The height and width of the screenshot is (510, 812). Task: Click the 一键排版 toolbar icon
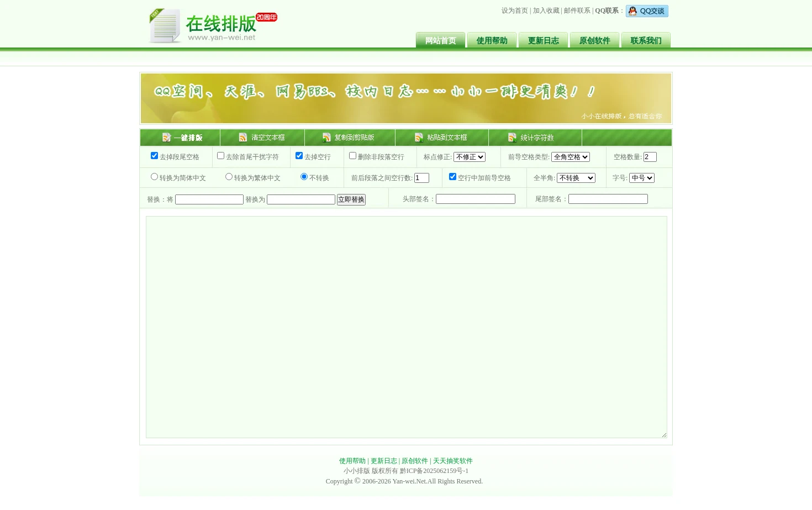pos(166,137)
